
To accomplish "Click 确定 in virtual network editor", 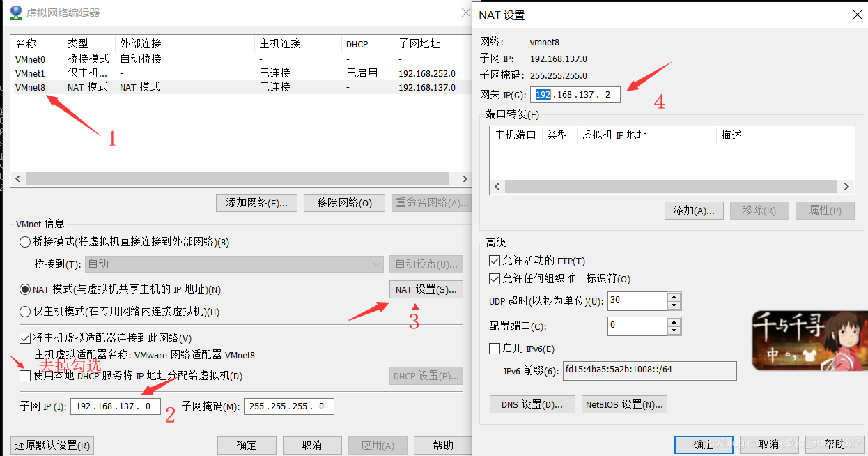I will point(247,446).
